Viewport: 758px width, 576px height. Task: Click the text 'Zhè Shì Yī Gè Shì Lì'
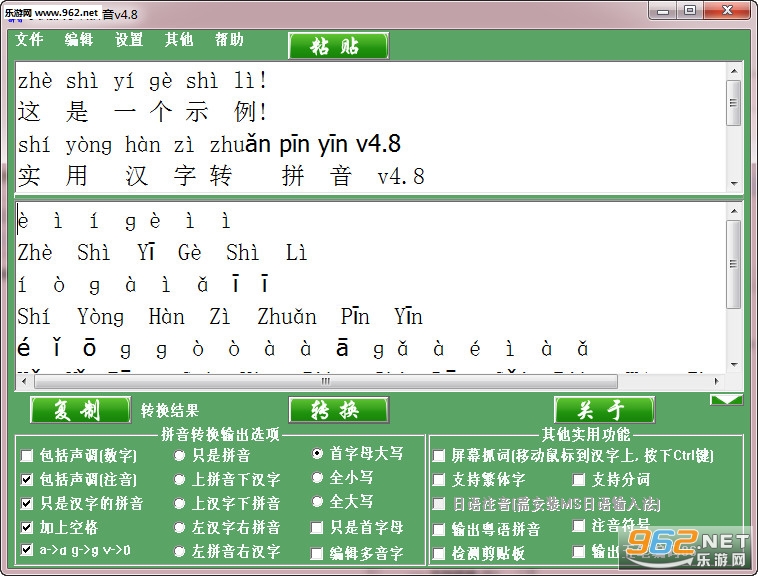(x=162, y=253)
